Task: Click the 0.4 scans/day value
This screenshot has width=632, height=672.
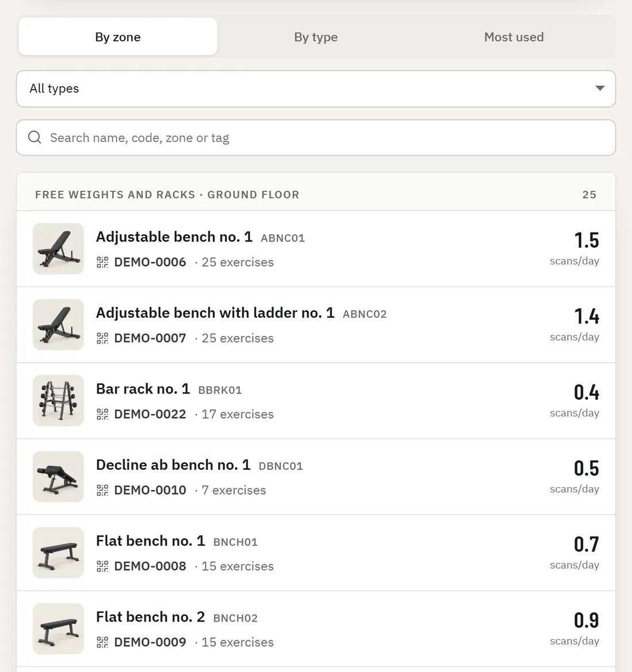Action: click(x=587, y=392)
